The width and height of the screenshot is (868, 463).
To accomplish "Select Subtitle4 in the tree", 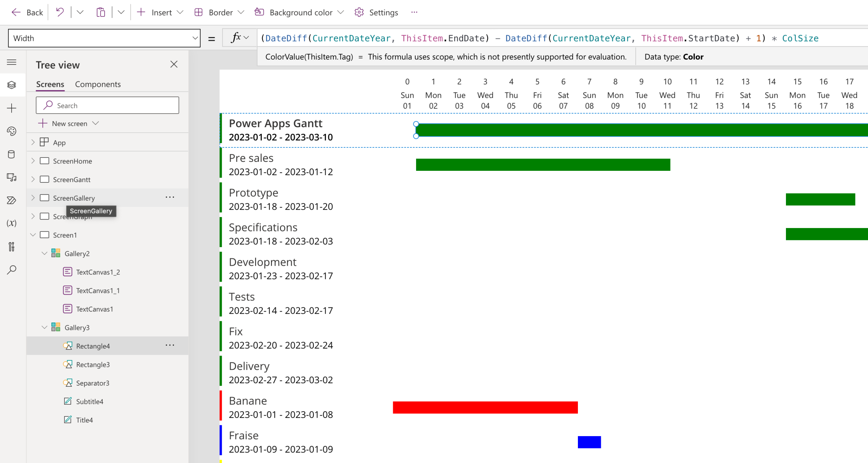I will (x=89, y=402).
